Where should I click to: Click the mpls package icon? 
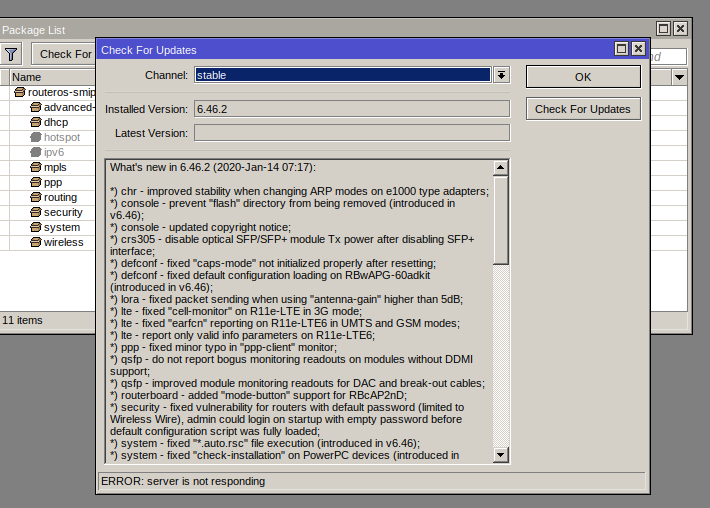[36, 167]
